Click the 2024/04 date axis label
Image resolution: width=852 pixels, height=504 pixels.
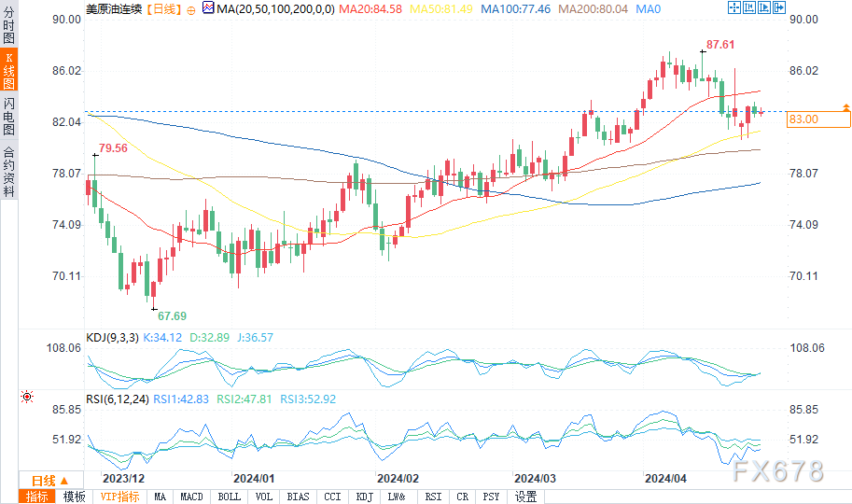[x=665, y=479]
